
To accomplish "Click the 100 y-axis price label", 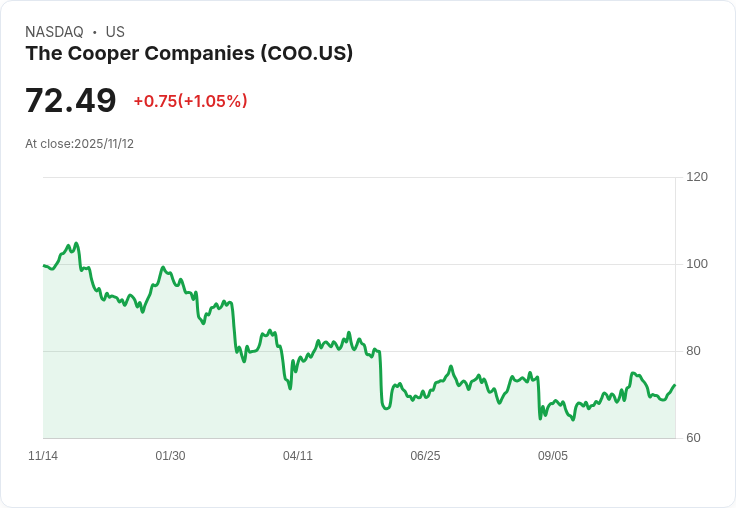I will coord(697,264).
